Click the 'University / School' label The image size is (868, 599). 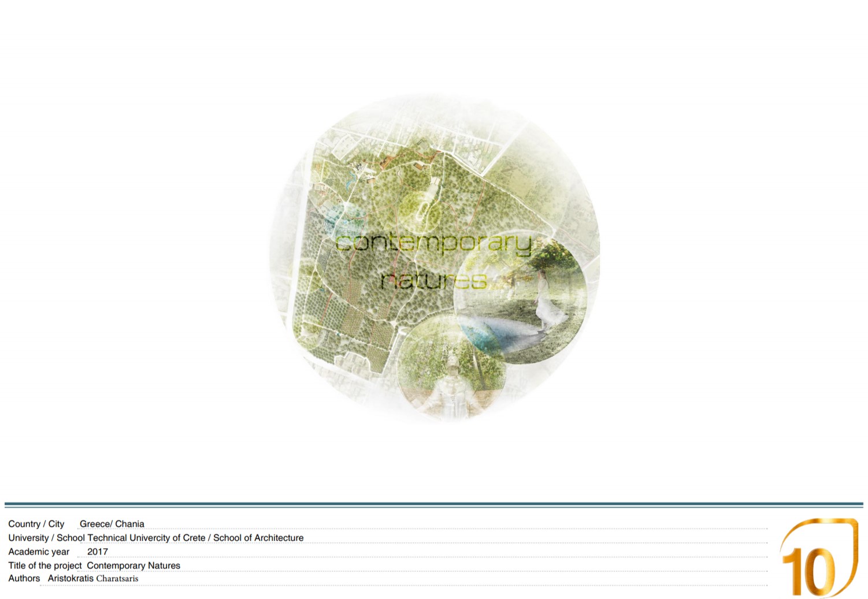pos(47,538)
